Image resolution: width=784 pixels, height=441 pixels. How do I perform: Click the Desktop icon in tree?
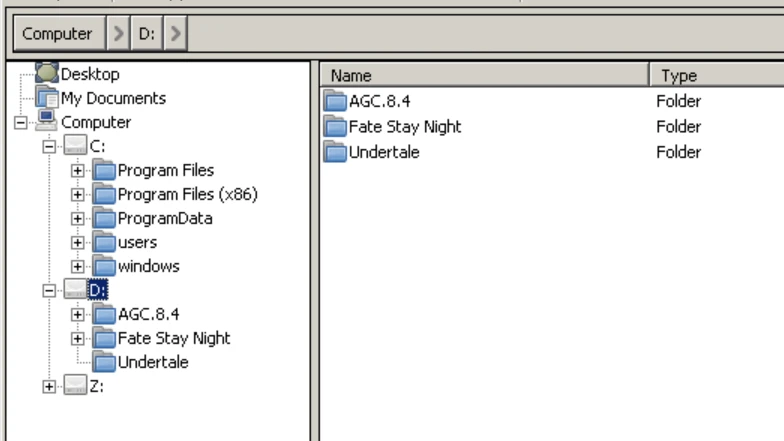click(47, 74)
